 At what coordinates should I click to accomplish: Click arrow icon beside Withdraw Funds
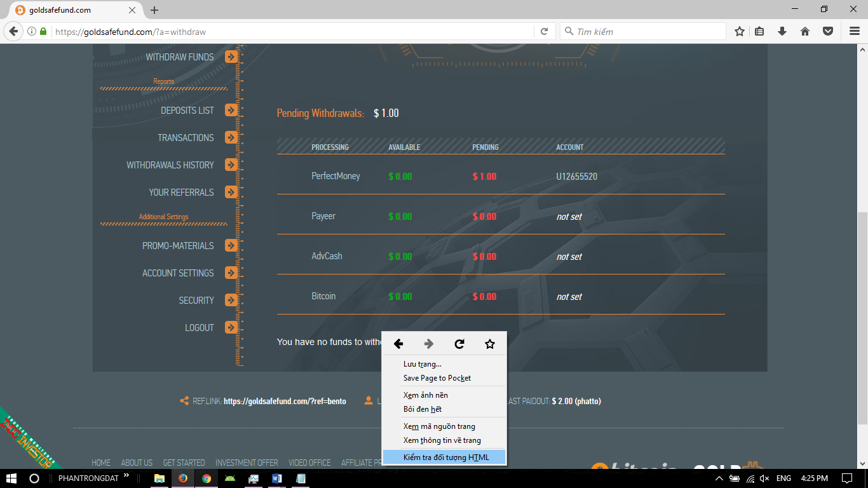click(x=231, y=57)
